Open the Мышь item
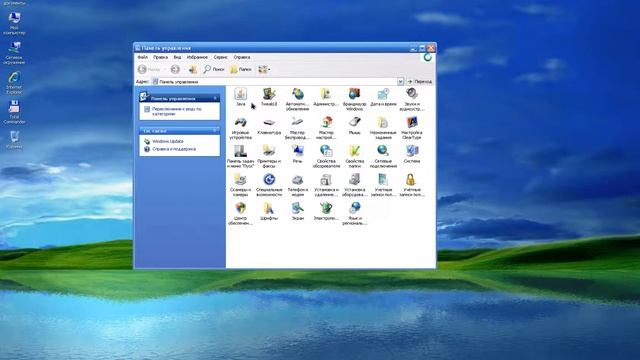Image resolution: width=640 pixels, height=360 pixels. [354, 126]
